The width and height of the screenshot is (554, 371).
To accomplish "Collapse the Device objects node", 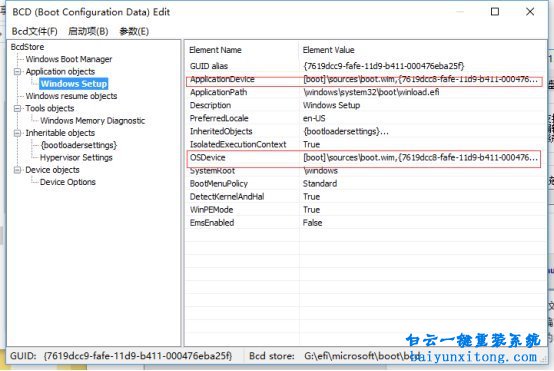I will point(17,170).
